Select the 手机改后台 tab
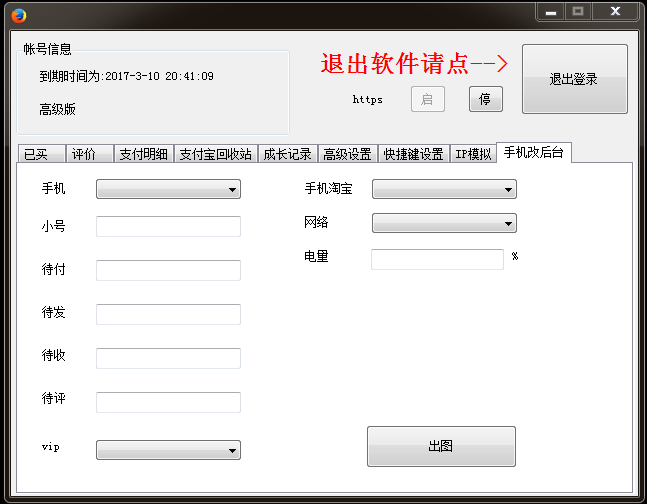647x504 pixels. [534, 152]
